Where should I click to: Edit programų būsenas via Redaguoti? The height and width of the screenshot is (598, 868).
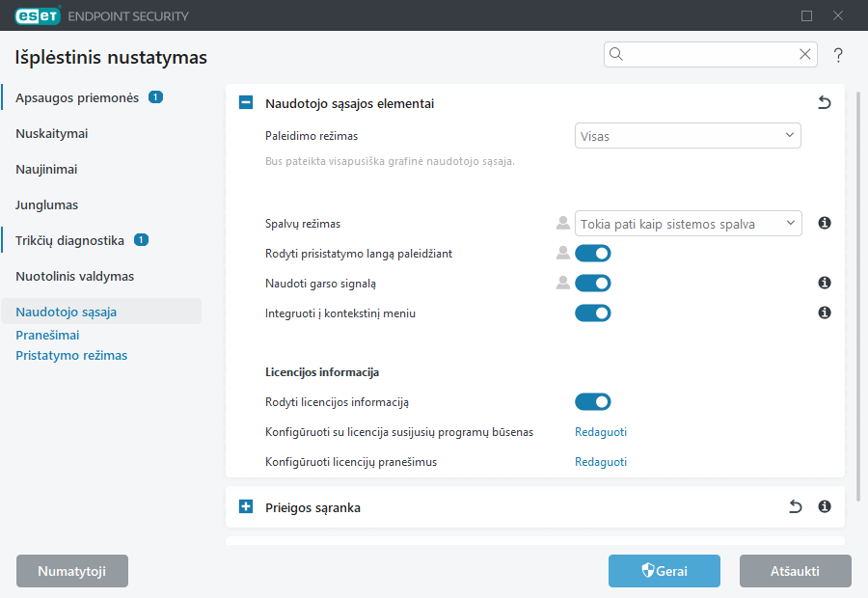click(601, 432)
